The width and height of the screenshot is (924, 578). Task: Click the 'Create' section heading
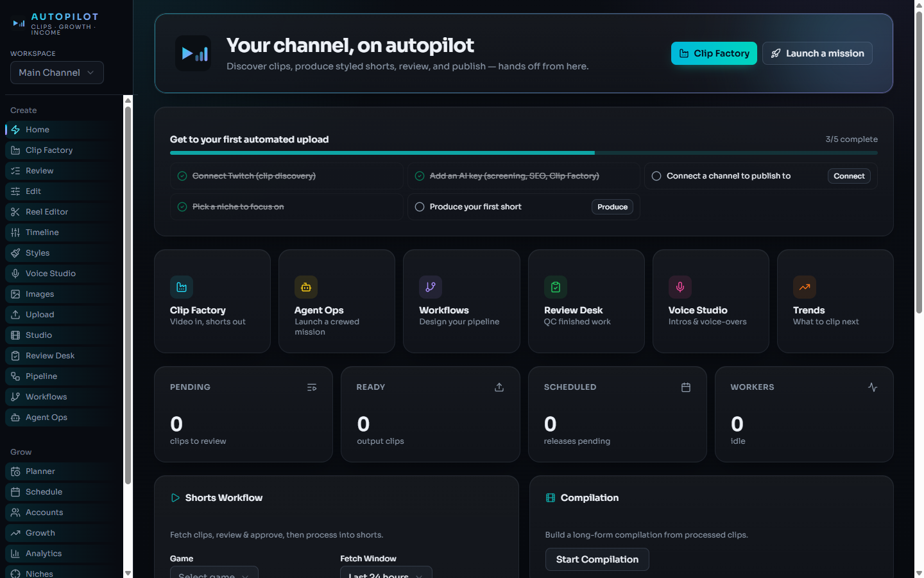(x=24, y=110)
